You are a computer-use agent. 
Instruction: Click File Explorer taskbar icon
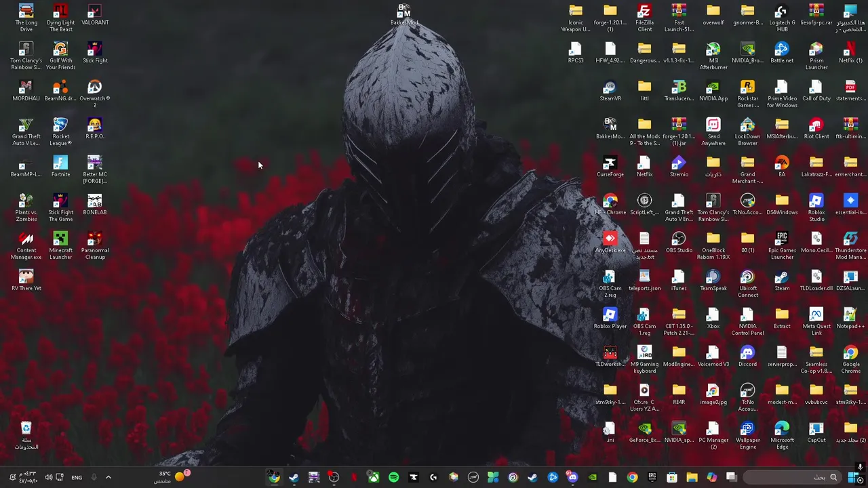tap(692, 477)
